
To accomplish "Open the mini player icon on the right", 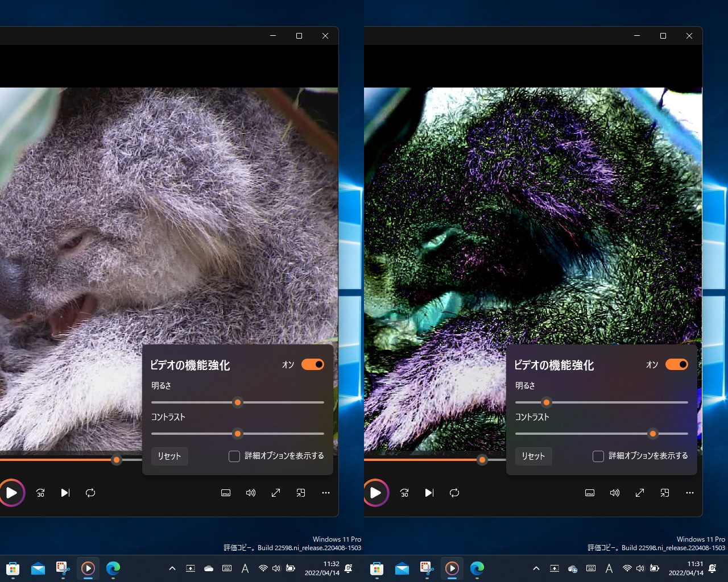I will 665,493.
